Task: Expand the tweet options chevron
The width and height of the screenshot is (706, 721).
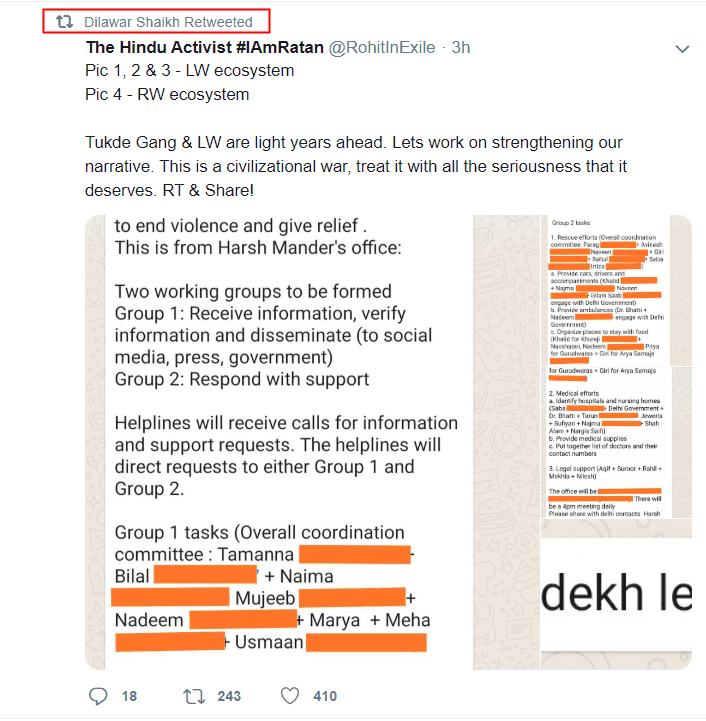Action: click(682, 49)
